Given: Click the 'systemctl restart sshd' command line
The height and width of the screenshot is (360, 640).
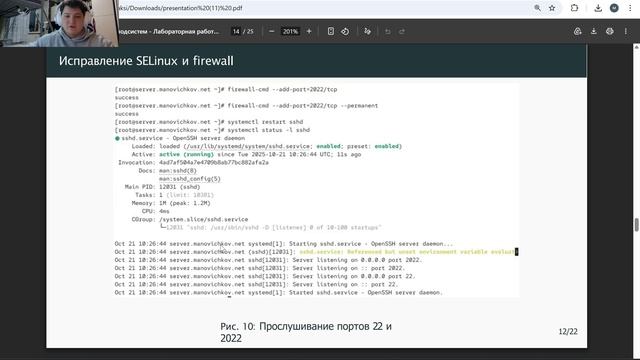Looking at the screenshot, I should 209,122.
